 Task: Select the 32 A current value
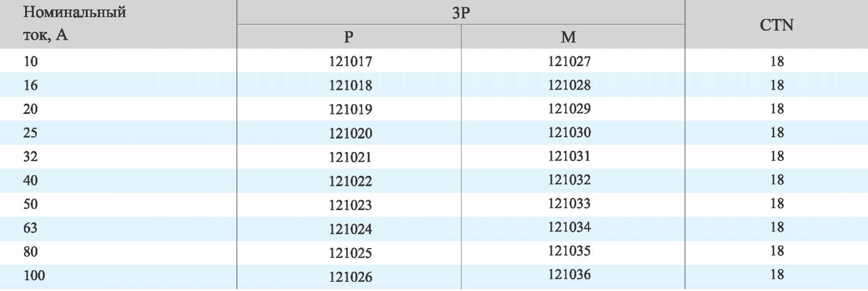[31, 156]
